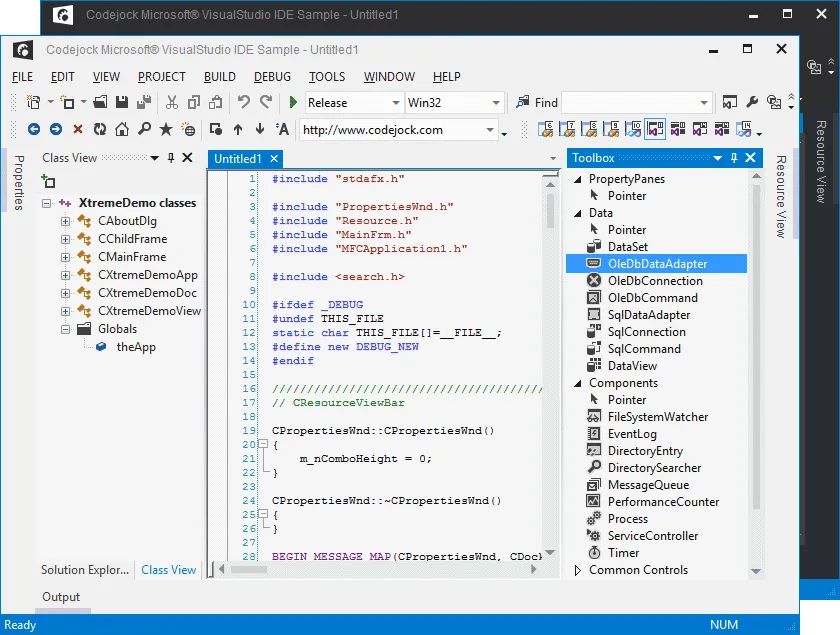The width and height of the screenshot is (840, 635).
Task: Refresh the page in the web toolbar
Action: pos(100,129)
